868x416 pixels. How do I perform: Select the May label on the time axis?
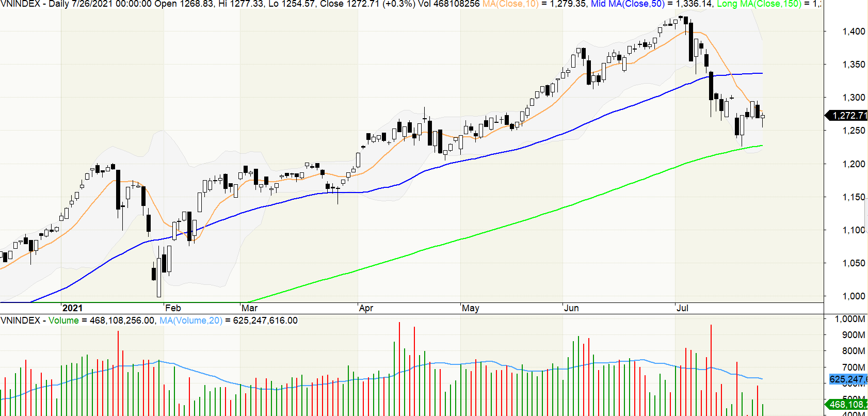[x=471, y=308]
